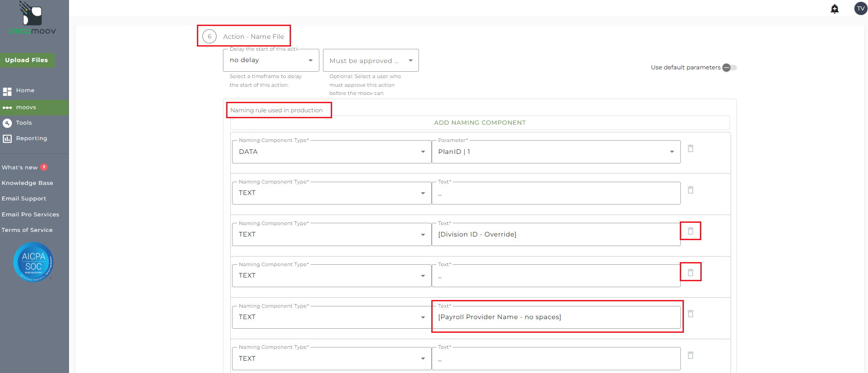Image resolution: width=868 pixels, height=373 pixels.
Task: Select moovs in the sidebar
Action: 26,107
